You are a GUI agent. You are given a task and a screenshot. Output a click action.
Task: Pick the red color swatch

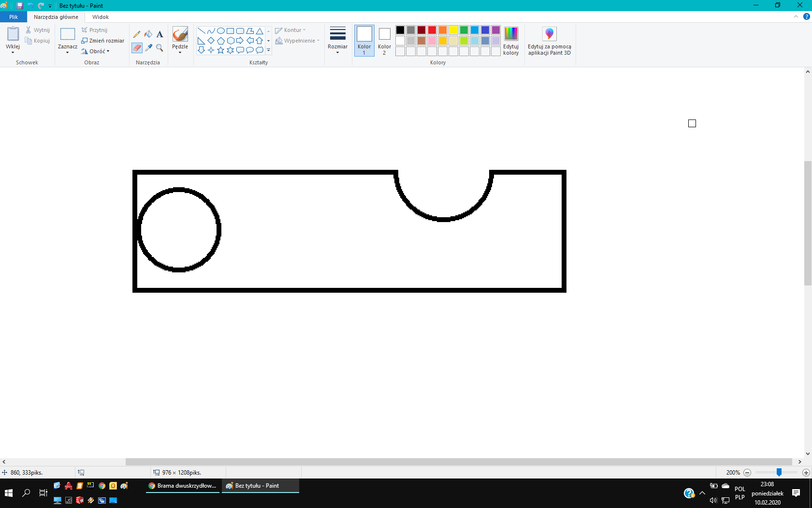(x=432, y=30)
